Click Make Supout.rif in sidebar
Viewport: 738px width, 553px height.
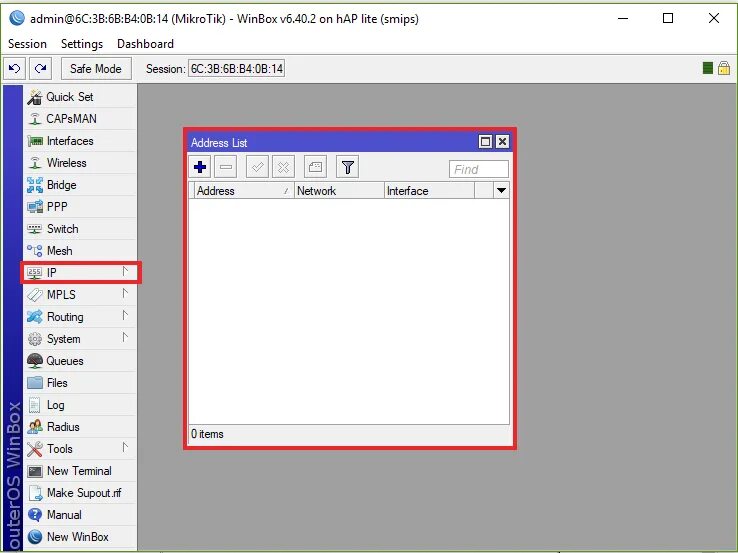point(80,493)
